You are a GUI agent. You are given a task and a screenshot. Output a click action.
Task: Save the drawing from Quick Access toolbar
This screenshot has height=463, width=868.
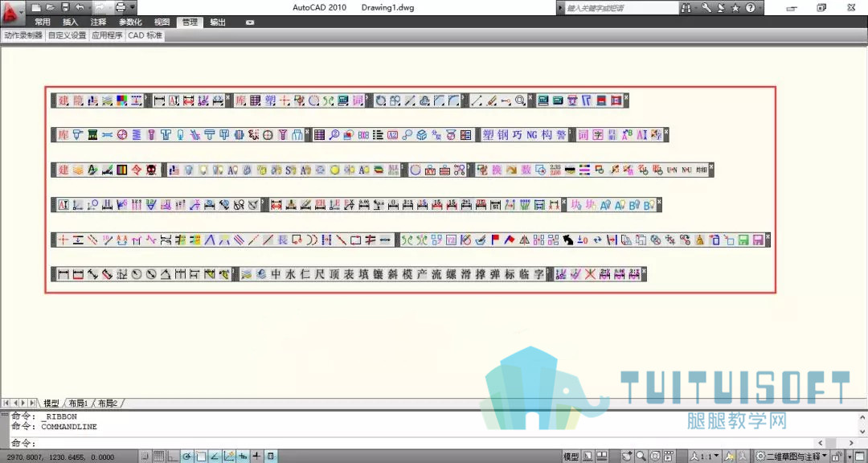coord(65,7)
